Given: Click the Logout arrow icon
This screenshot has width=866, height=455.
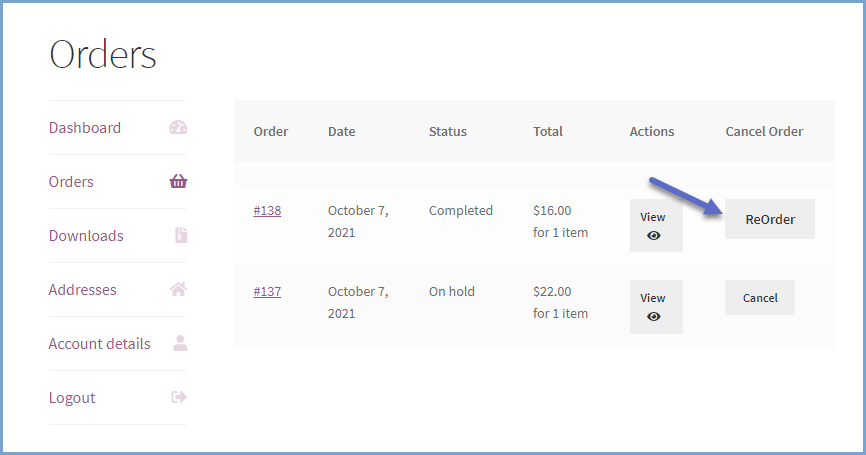Looking at the screenshot, I should (x=179, y=397).
